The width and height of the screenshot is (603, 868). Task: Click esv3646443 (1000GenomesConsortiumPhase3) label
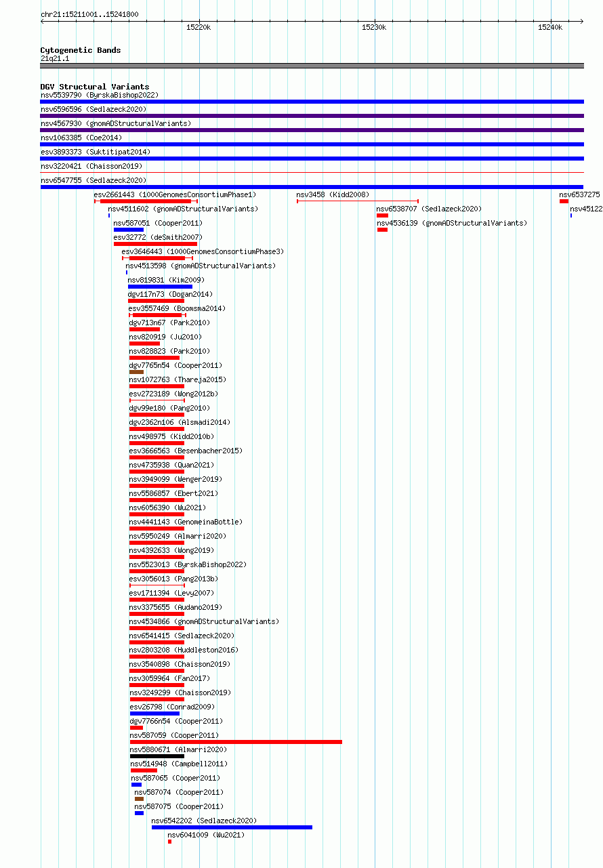(x=203, y=251)
